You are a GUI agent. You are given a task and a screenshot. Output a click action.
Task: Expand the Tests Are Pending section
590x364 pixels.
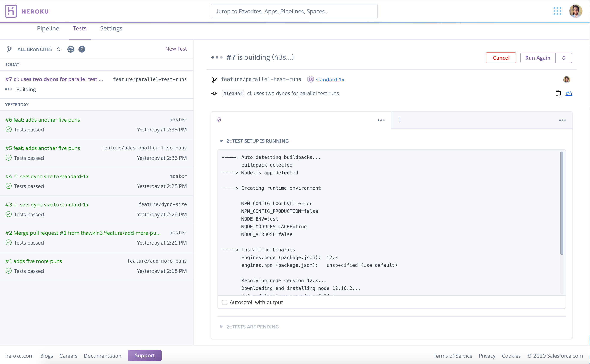[221, 327]
